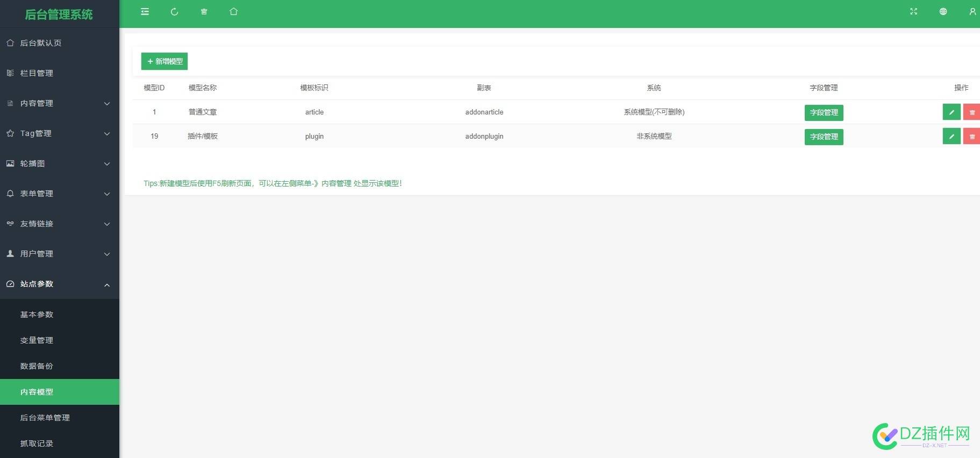Expand the 友情链接 menu chevron

(x=107, y=224)
